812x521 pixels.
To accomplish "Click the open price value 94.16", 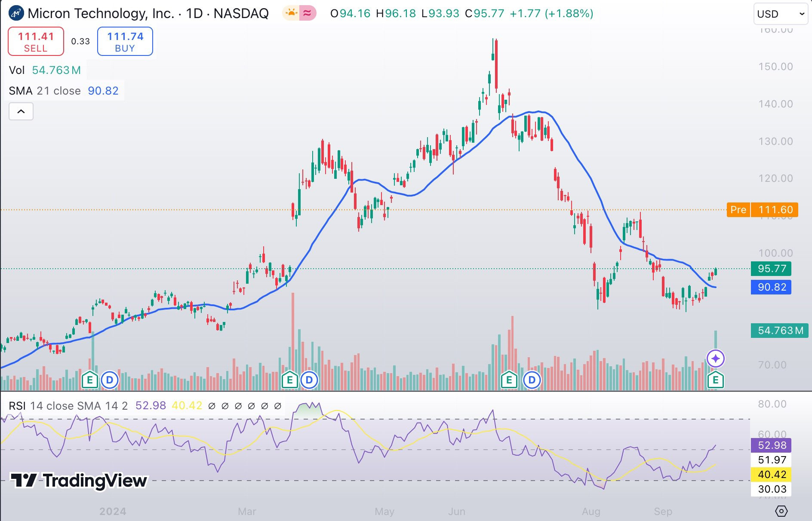I will click(355, 13).
